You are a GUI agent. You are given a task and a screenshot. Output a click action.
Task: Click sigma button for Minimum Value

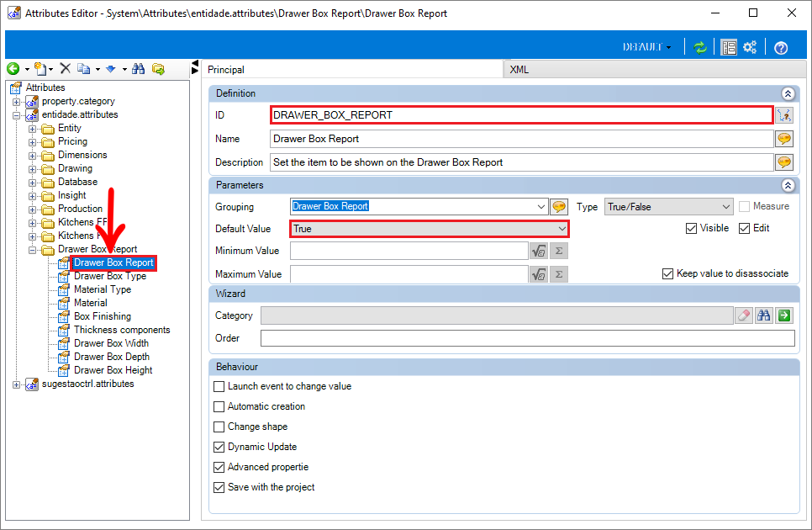(559, 252)
